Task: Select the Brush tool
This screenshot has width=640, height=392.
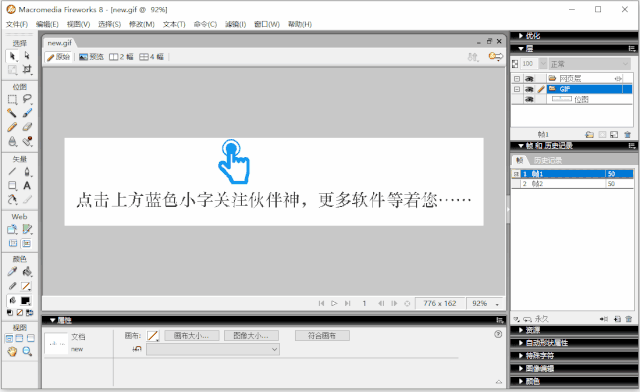Action: (27, 113)
